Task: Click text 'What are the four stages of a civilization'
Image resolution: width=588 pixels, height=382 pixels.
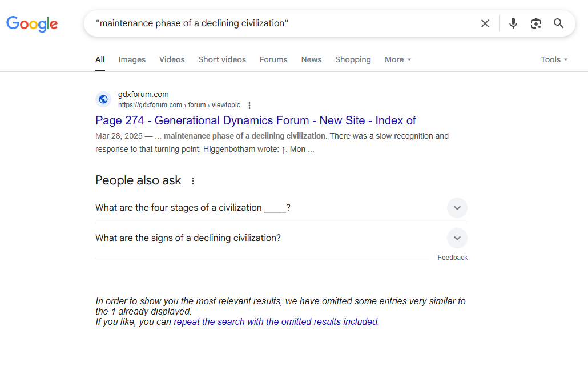Action: click(179, 207)
